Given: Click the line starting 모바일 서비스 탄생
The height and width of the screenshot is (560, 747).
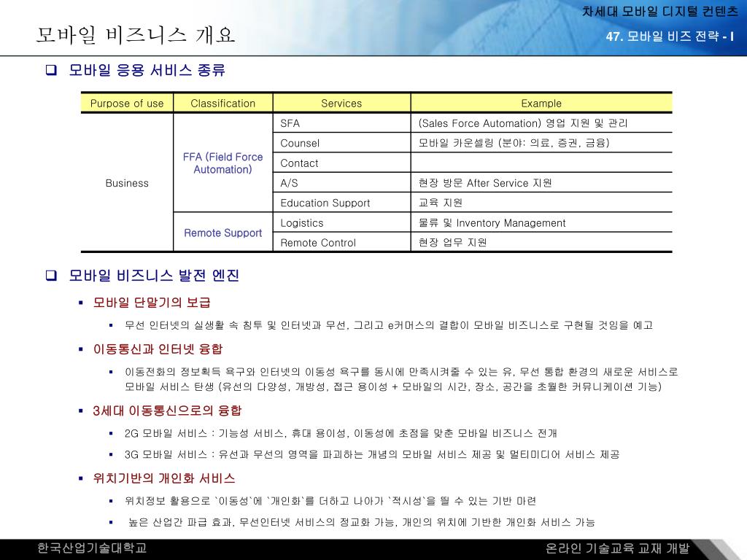Looking at the screenshot, I should [x=393, y=386].
